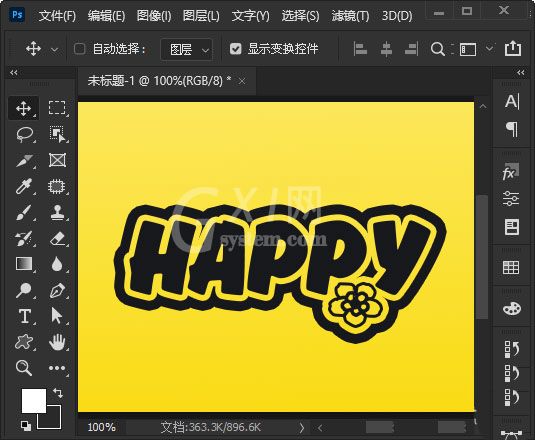Viewport: 535px width, 440px height.
Task: Open the 文件(F) menu
Action: click(x=57, y=16)
